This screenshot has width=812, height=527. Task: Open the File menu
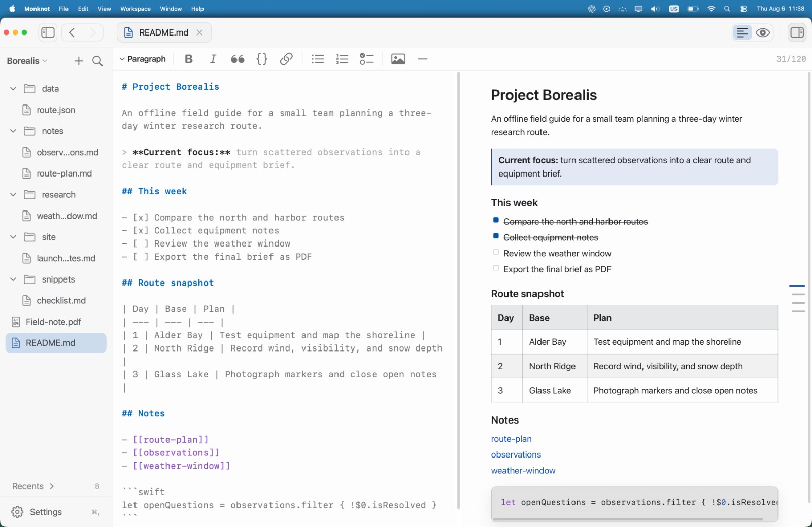pos(64,9)
